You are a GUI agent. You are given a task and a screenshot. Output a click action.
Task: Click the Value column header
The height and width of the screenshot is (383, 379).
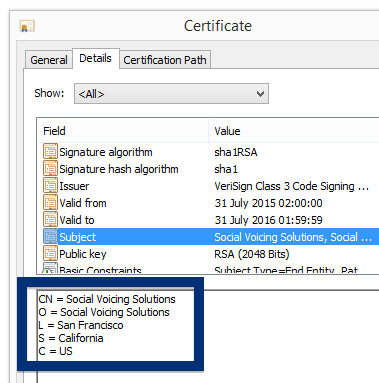click(x=294, y=131)
